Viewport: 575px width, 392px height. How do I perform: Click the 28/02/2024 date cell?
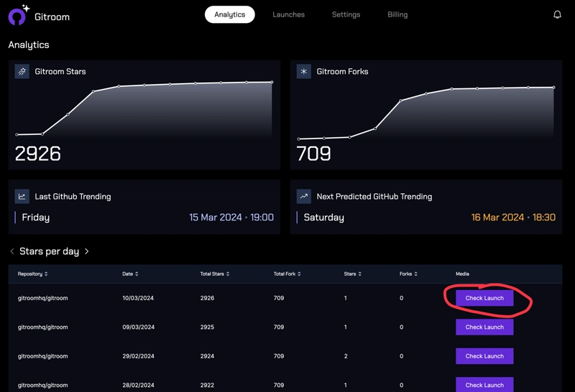(x=138, y=385)
